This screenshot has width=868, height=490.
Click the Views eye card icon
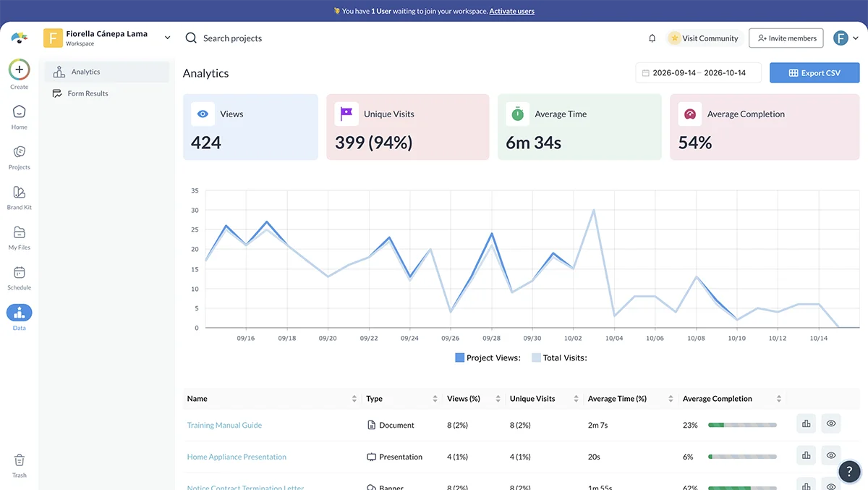(203, 114)
